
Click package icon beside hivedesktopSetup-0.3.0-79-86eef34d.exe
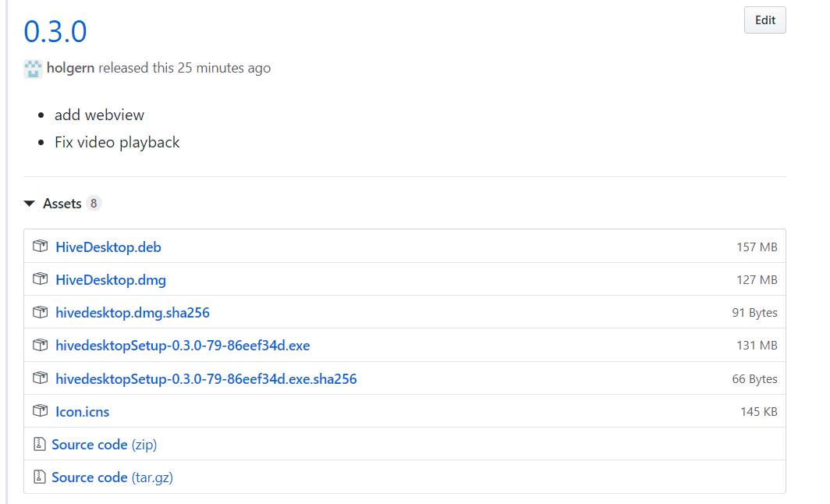point(41,345)
